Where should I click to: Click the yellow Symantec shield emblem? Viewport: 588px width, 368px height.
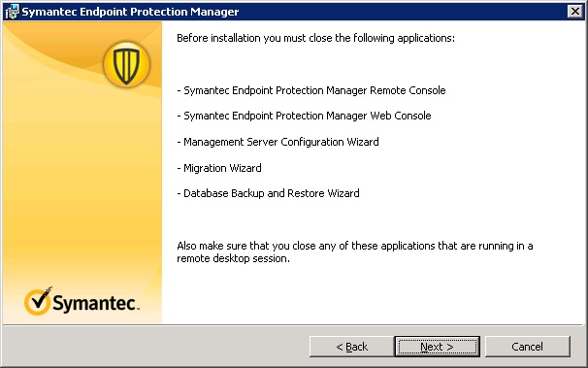(x=126, y=64)
